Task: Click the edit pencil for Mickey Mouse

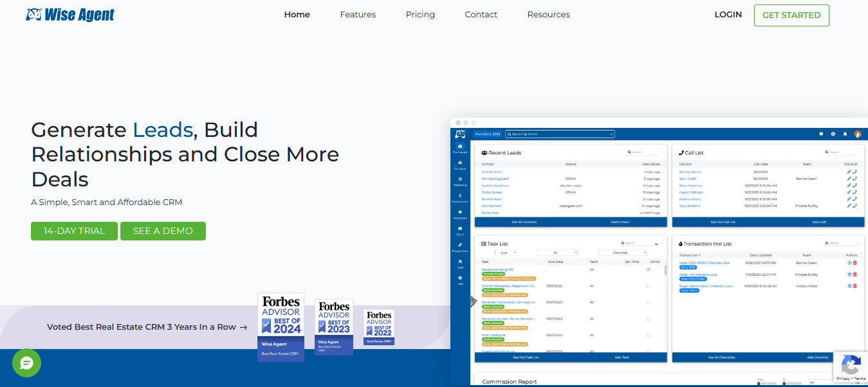Action: pos(849,172)
